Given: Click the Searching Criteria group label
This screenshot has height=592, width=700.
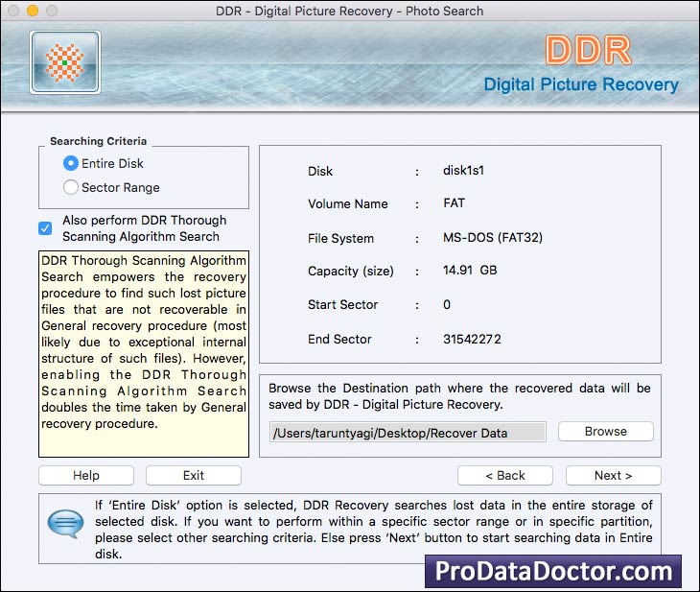Looking at the screenshot, I should tap(98, 141).
